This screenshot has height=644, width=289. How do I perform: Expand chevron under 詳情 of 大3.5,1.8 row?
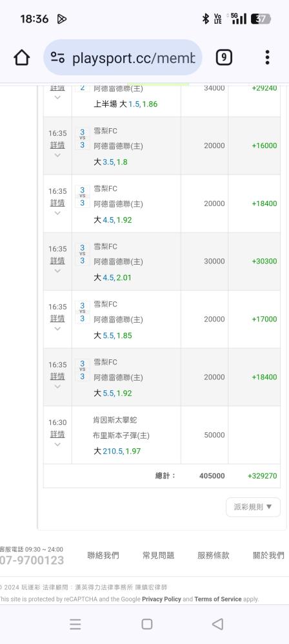pyautogui.click(x=57, y=155)
